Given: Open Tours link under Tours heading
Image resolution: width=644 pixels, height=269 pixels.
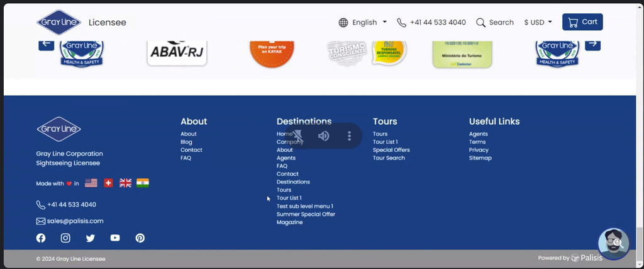Looking at the screenshot, I should coord(380,134).
